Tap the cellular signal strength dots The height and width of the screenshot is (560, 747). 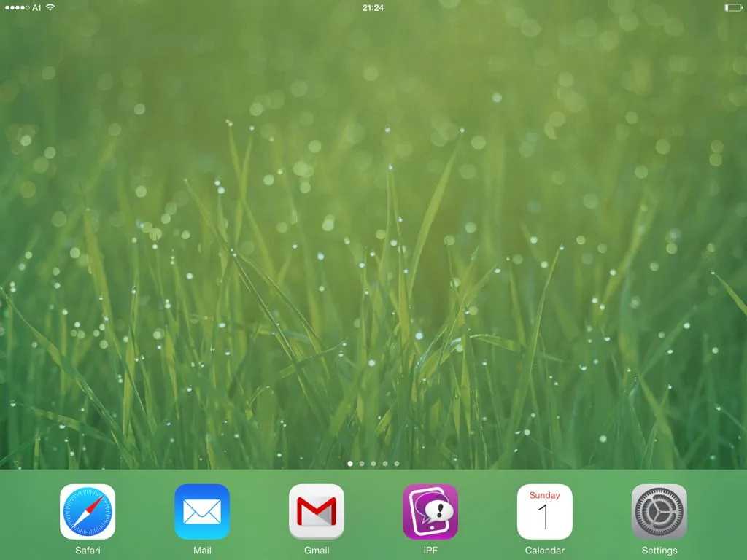click(x=18, y=7)
